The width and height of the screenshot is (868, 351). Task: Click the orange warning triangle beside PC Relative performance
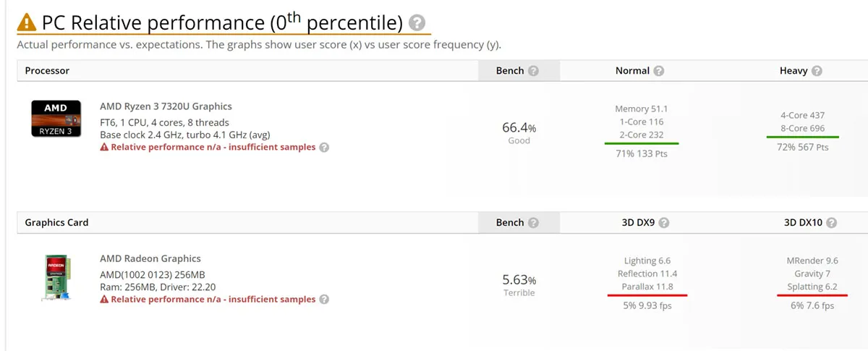(x=27, y=22)
